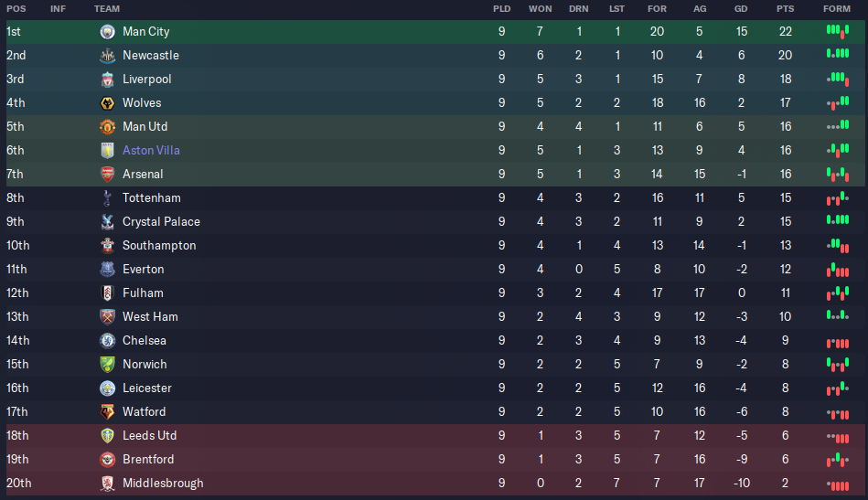
Task: Sort table by GD column header
Action: [741, 9]
